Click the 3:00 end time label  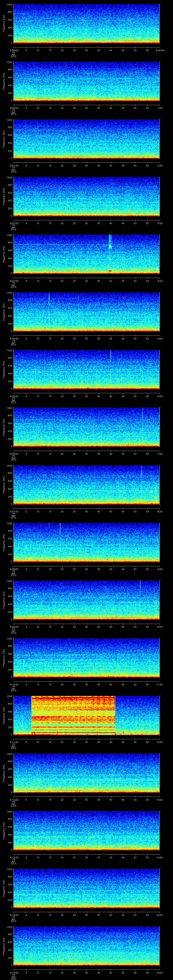pos(160,223)
